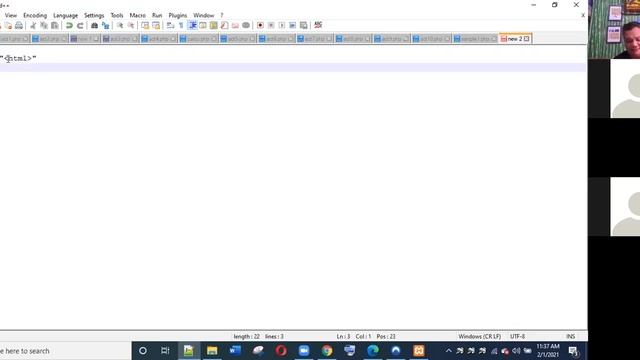Run spell check ABC icon
Screen dimensions: 640x360
[318, 25]
